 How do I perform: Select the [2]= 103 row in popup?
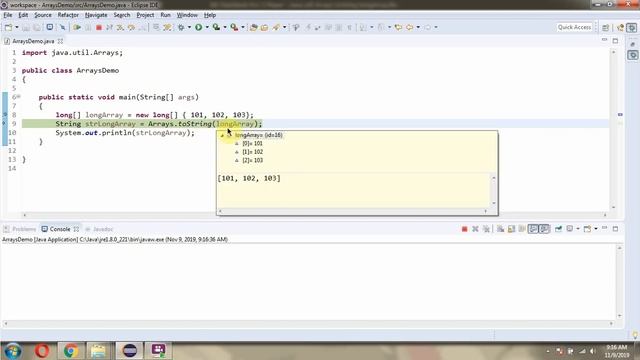pos(252,160)
